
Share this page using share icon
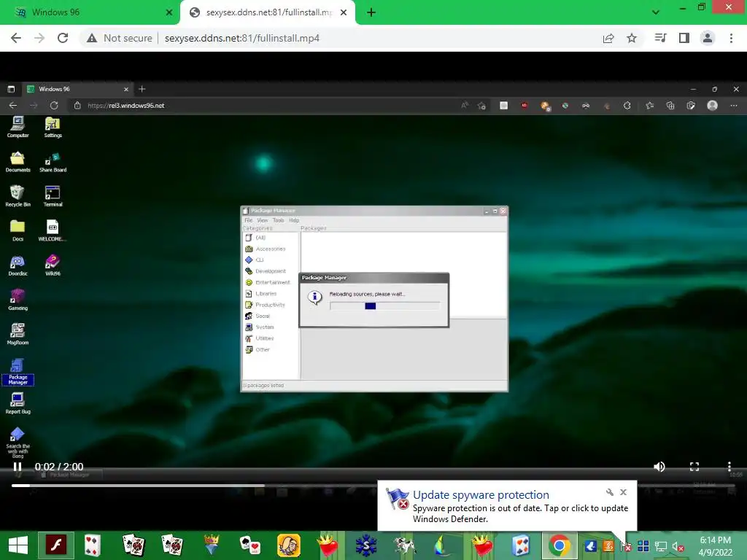pyautogui.click(x=608, y=38)
